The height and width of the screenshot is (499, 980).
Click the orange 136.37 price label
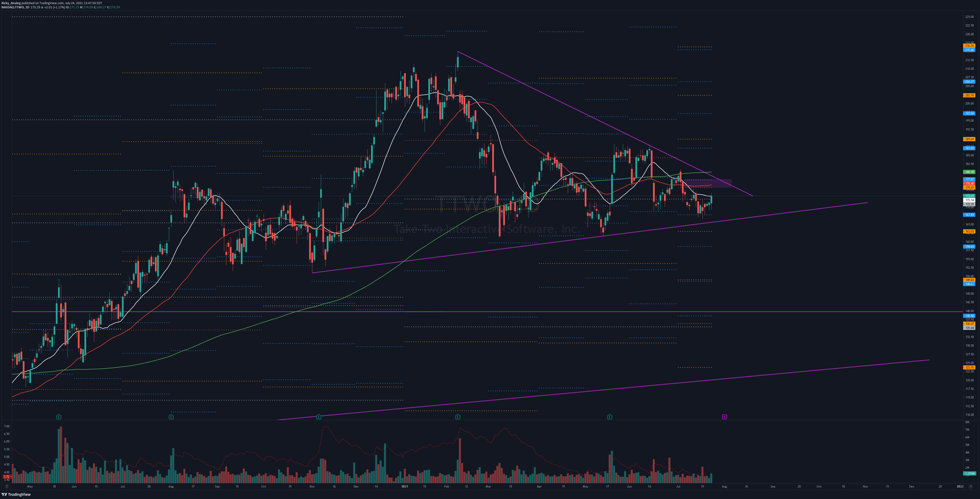[x=969, y=324]
